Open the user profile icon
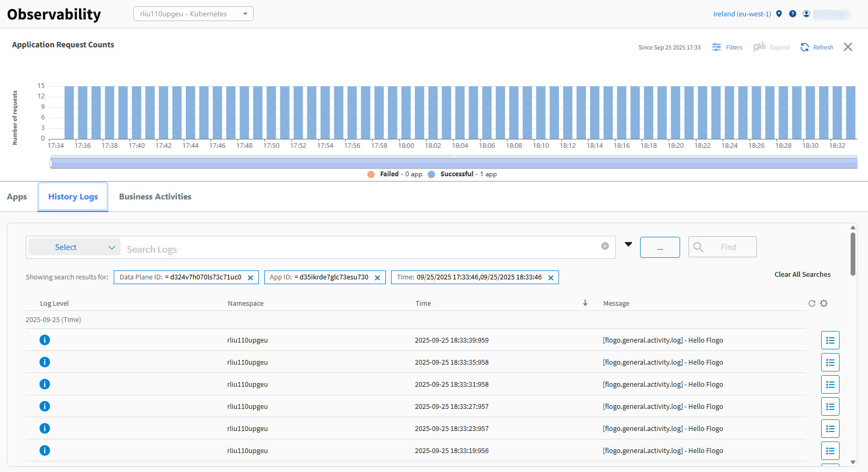The width and height of the screenshot is (868, 472). tap(806, 14)
